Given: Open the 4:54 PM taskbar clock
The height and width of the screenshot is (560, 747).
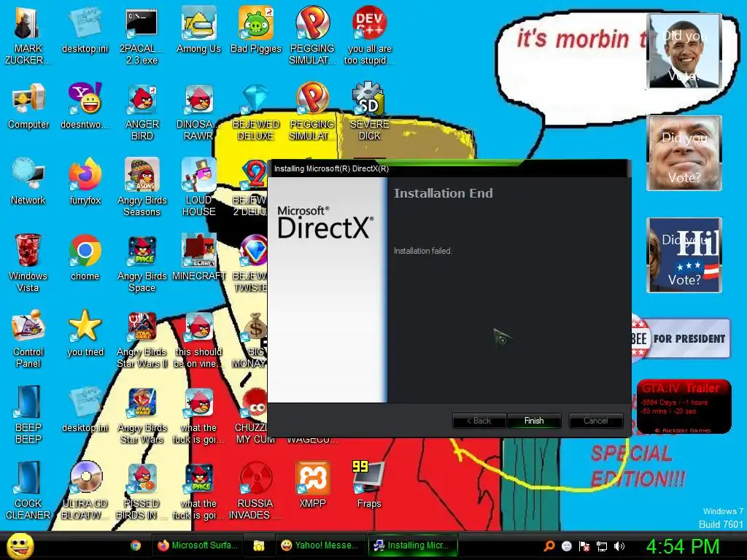Looking at the screenshot, I should pyautogui.click(x=683, y=546).
